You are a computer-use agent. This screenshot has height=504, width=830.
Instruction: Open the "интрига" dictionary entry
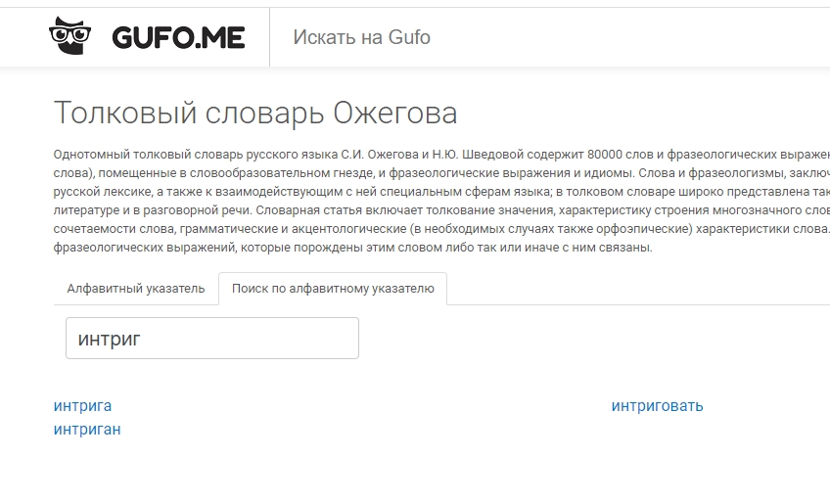pyautogui.click(x=83, y=406)
